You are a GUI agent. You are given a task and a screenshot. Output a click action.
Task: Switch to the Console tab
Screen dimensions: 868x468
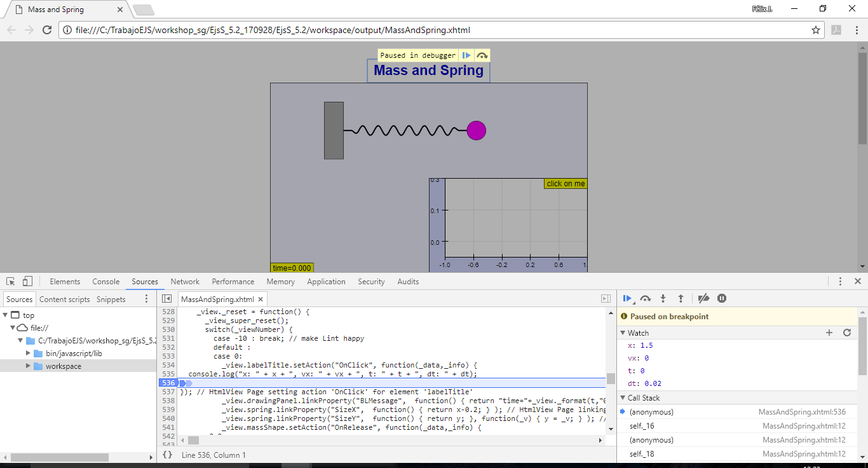tap(106, 282)
